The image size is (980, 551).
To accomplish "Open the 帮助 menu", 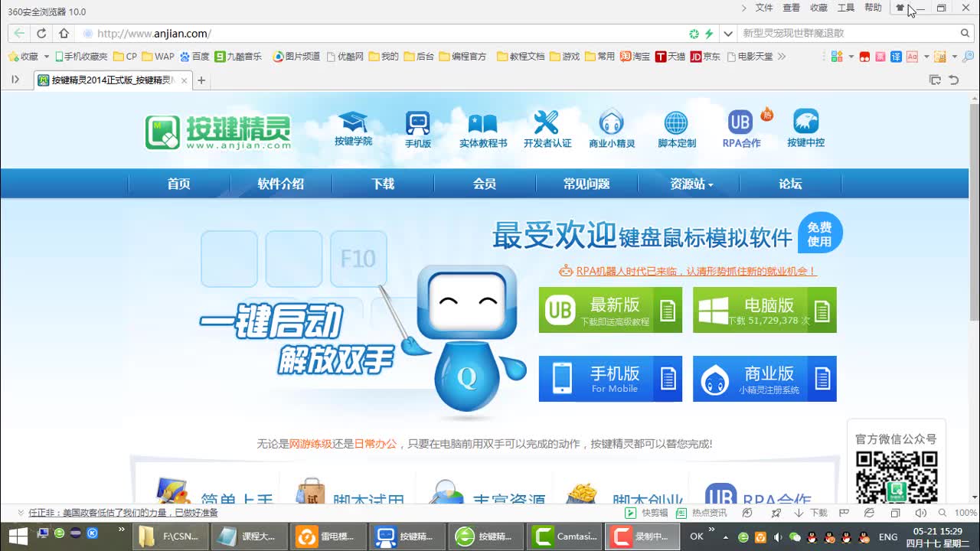I will pos(873,8).
